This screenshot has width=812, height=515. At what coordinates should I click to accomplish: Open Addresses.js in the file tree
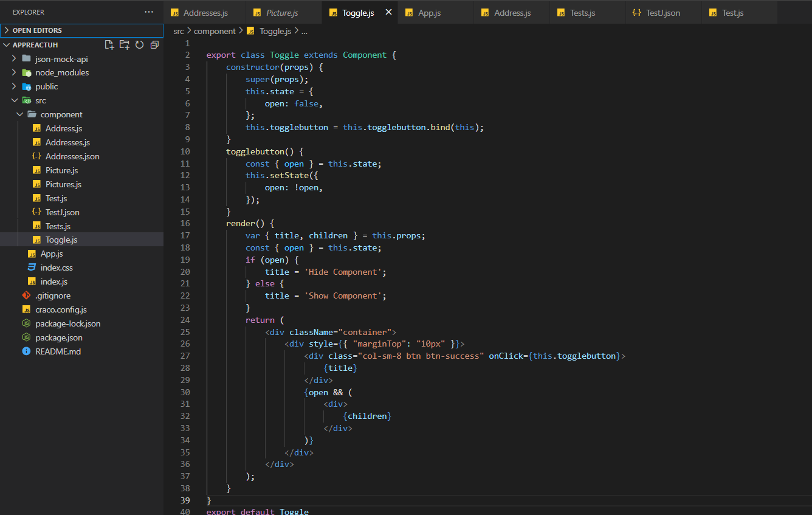[82, 142]
